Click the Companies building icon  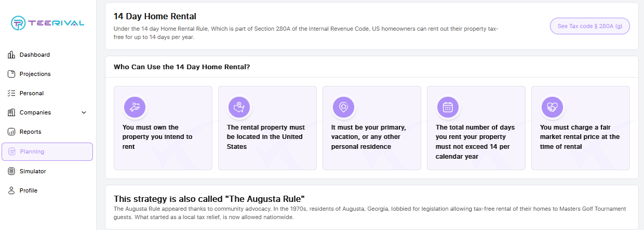(x=11, y=112)
